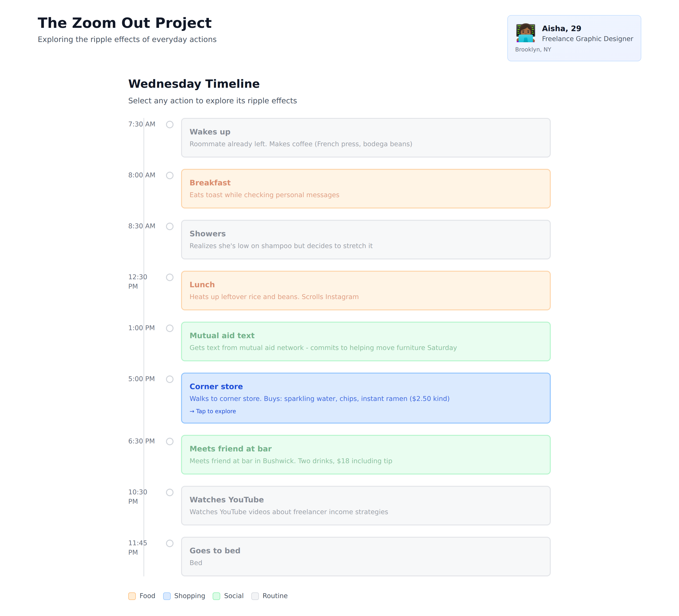Click the Food legend color swatch
The image size is (679, 616).
pos(132,596)
